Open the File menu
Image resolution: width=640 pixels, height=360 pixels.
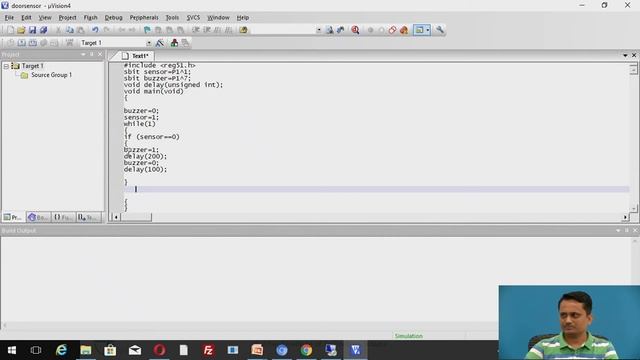pos(9,18)
